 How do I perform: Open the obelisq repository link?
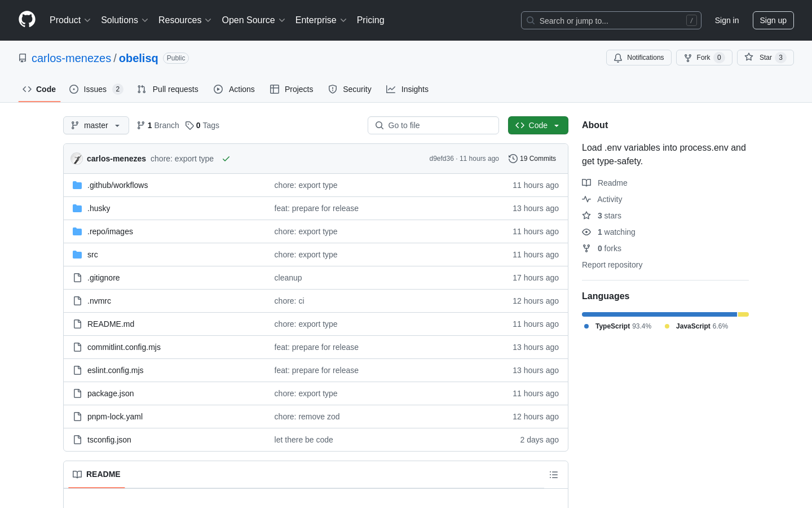(x=139, y=58)
